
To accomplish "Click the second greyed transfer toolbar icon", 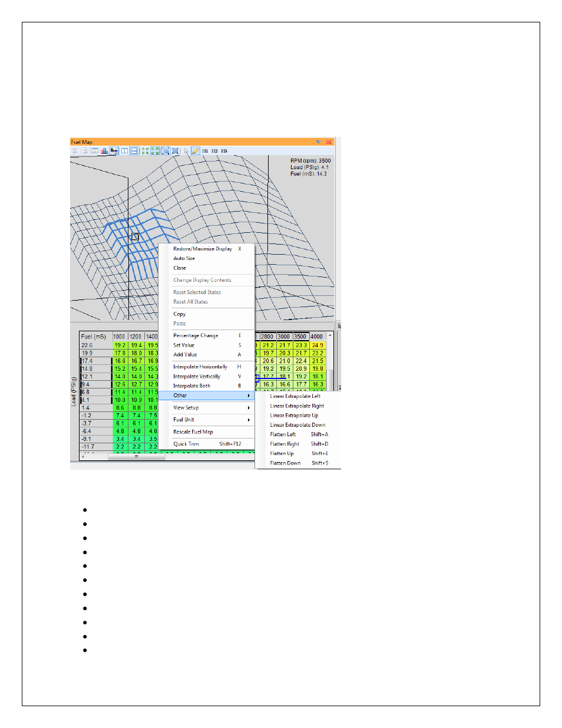I will [x=85, y=151].
